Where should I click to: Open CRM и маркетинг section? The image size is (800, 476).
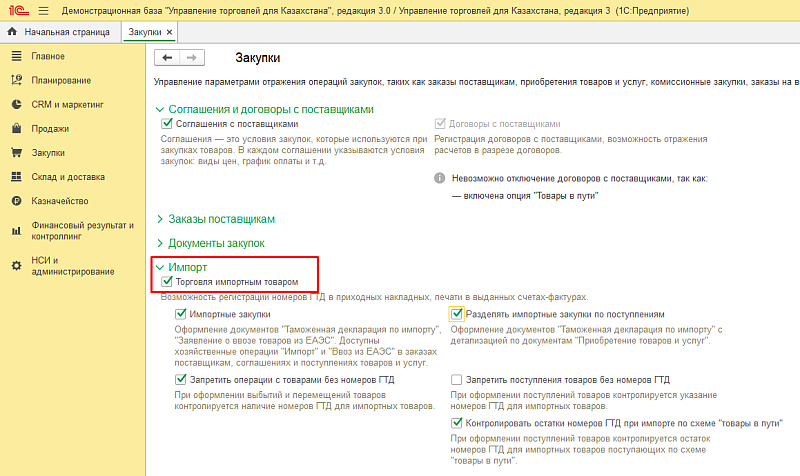pos(66,104)
